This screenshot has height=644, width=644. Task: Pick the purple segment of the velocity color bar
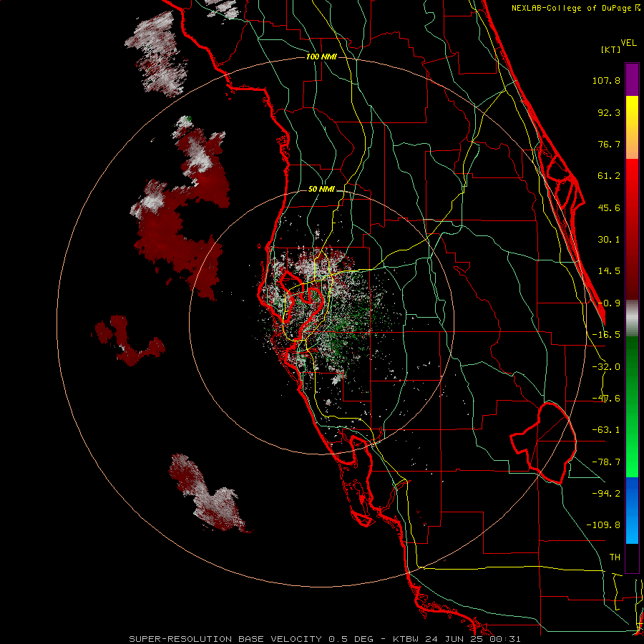point(632,79)
